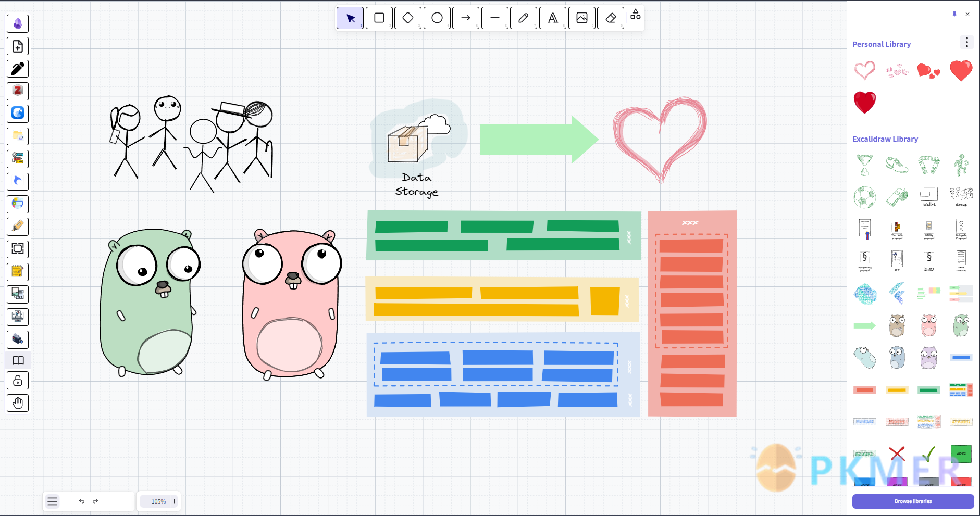Select the outlined heart in Personal Library
Viewport: 980px width, 516px height.
[865, 70]
